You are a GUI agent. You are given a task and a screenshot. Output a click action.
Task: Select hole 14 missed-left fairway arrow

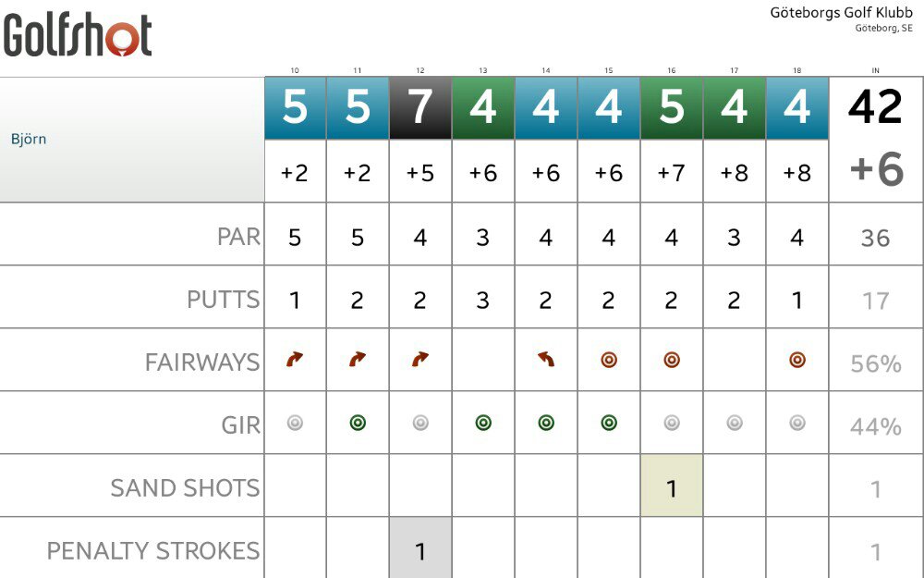pos(546,359)
